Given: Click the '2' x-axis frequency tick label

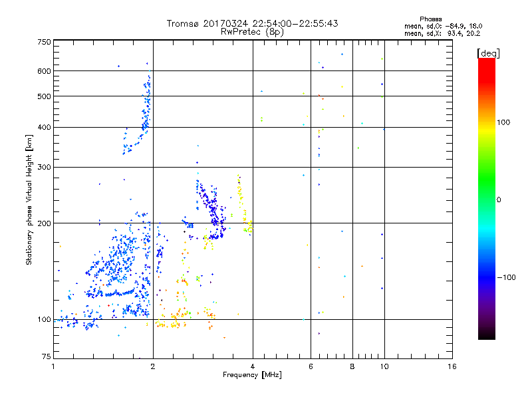Looking at the screenshot, I should pyautogui.click(x=153, y=367).
